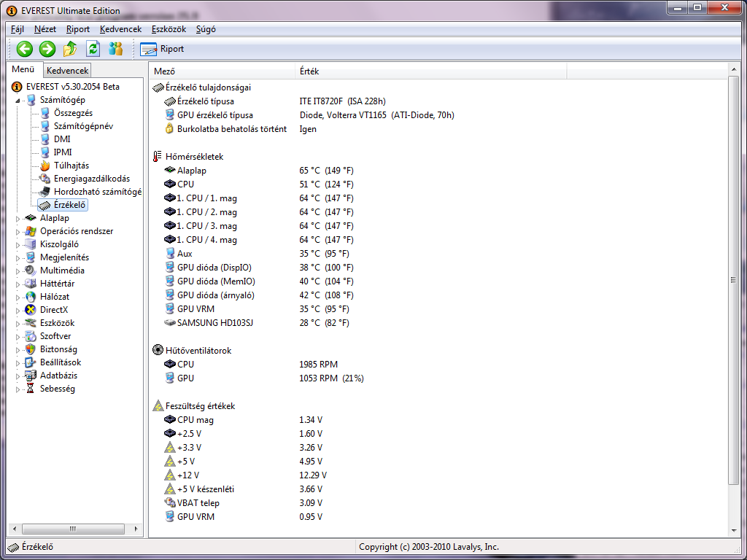This screenshot has width=747, height=560.
Task: Open the Súgó menu
Action: (206, 29)
